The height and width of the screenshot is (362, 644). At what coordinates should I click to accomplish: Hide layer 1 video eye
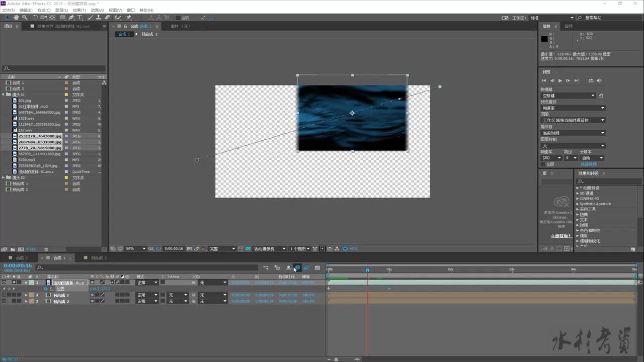coord(4,283)
